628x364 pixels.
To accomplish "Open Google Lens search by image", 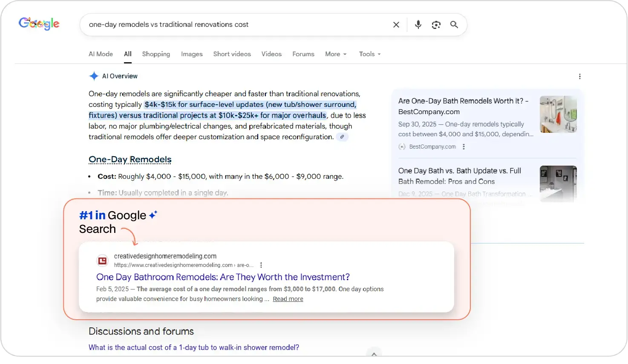I will [x=436, y=24].
